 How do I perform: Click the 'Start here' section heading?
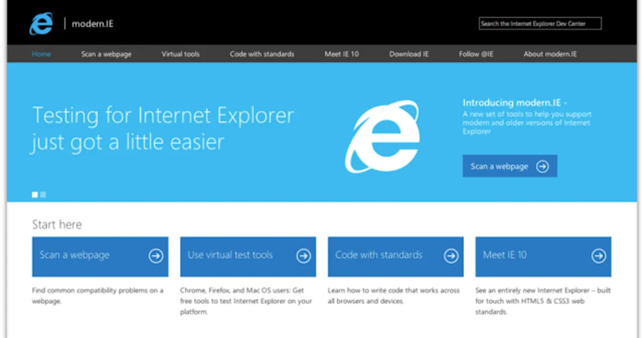[57, 224]
